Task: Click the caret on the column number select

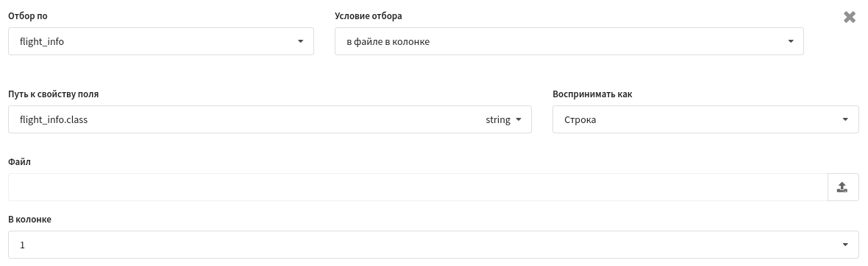Action: coord(845,245)
